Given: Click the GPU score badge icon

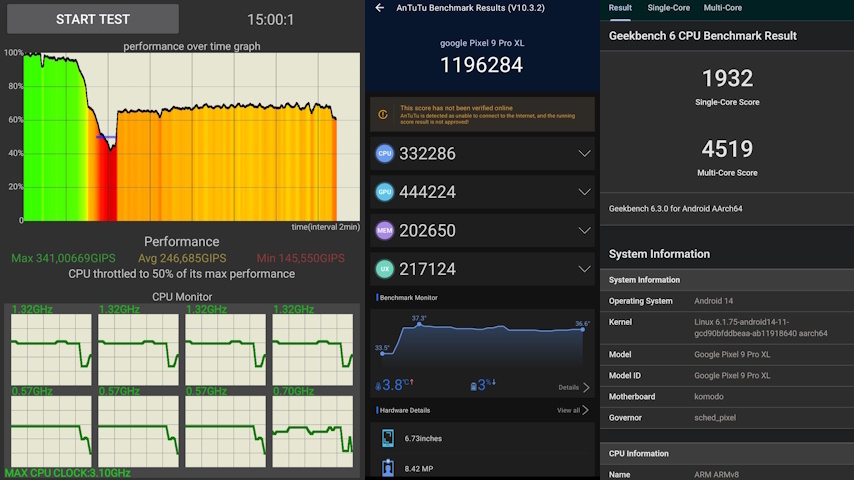Looking at the screenshot, I should click(385, 192).
